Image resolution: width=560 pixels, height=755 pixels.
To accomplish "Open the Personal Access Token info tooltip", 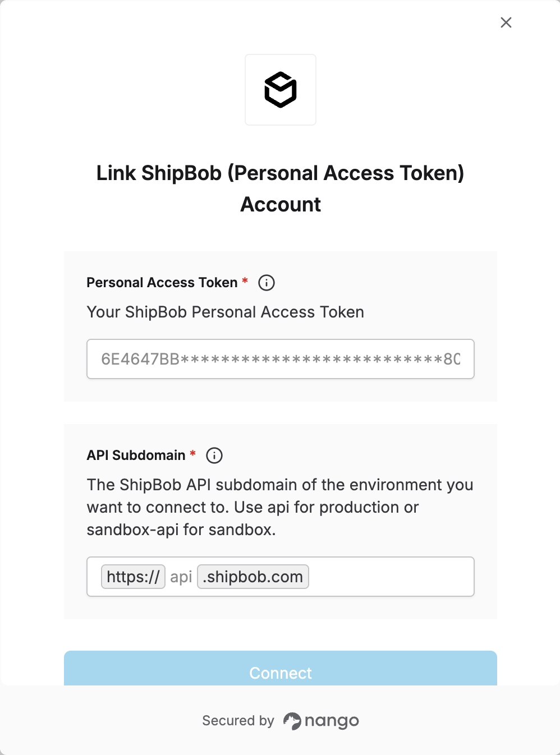I will [x=267, y=283].
